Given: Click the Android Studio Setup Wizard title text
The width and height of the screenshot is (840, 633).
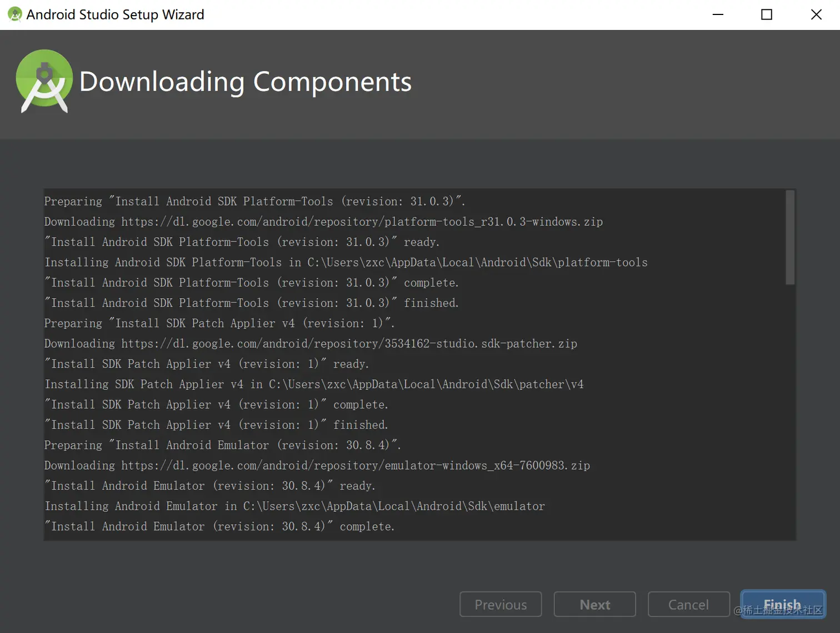Looking at the screenshot, I should pyautogui.click(x=114, y=14).
